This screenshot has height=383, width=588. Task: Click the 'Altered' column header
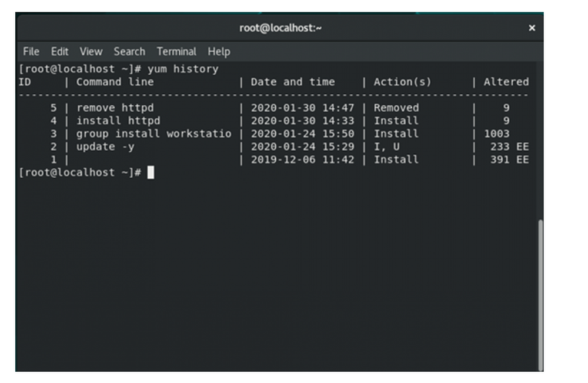pyautogui.click(x=506, y=82)
